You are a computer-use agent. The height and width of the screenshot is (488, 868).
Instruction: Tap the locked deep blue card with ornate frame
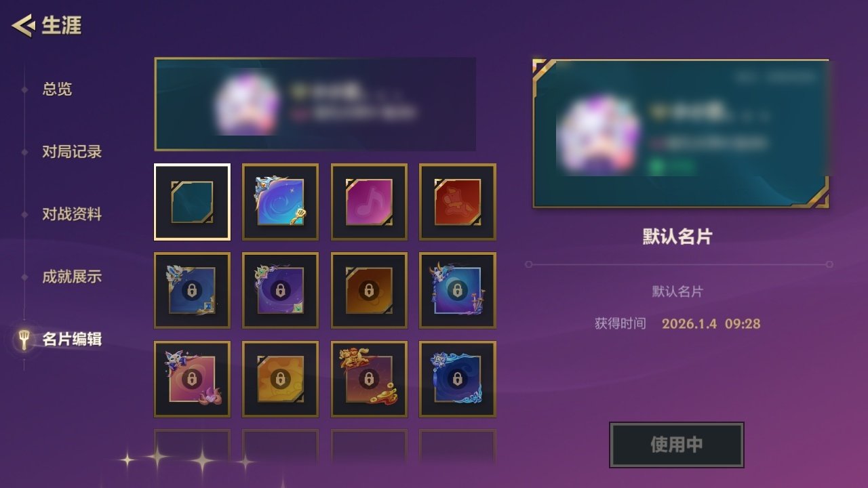click(x=458, y=379)
